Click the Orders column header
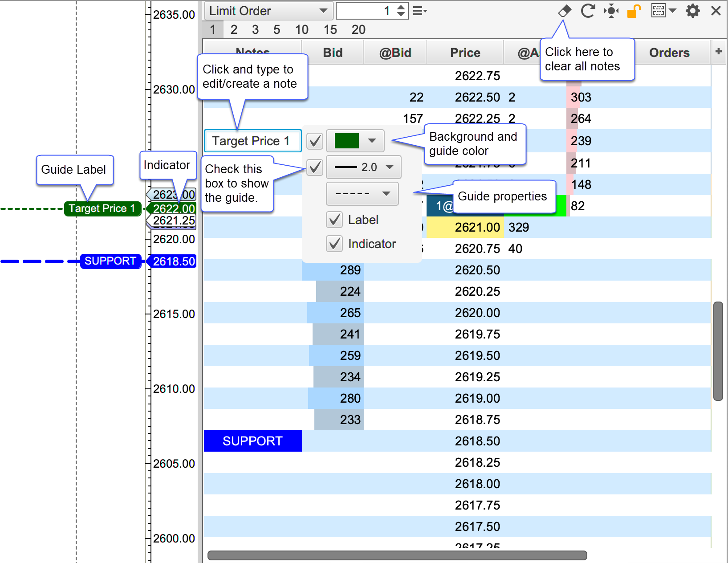 coord(669,53)
